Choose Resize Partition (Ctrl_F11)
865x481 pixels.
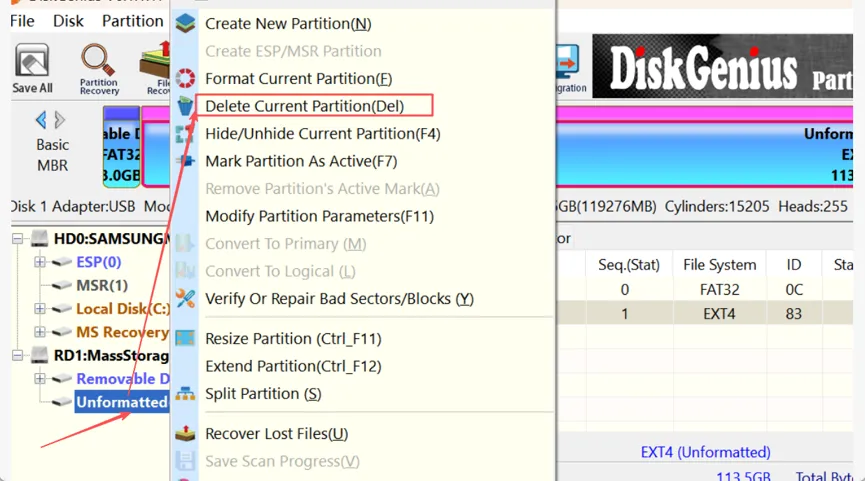pyautogui.click(x=293, y=338)
